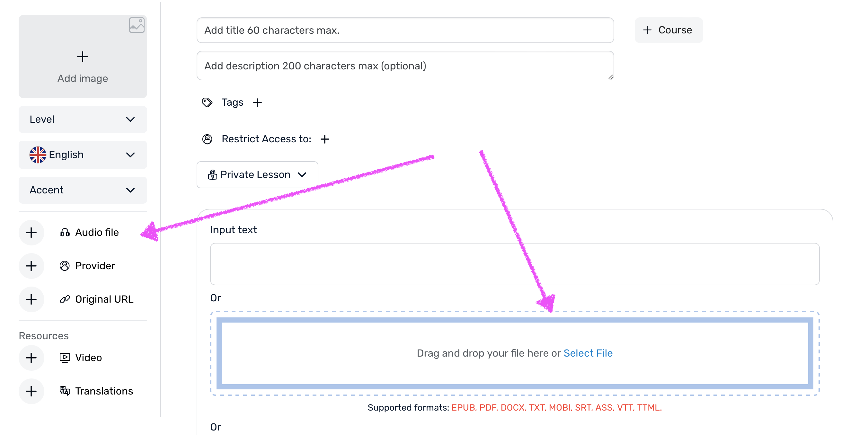868x435 pixels.
Task: Open the Level dropdown
Action: [83, 119]
